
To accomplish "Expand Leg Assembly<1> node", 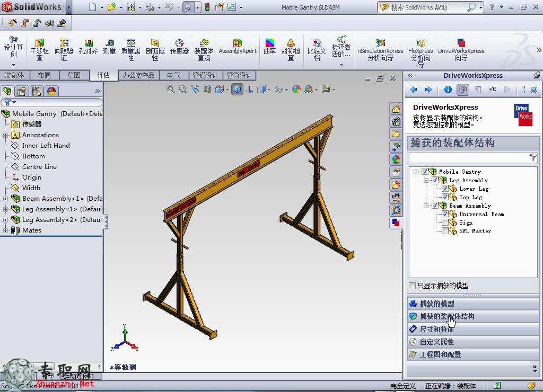I will click(5, 209).
